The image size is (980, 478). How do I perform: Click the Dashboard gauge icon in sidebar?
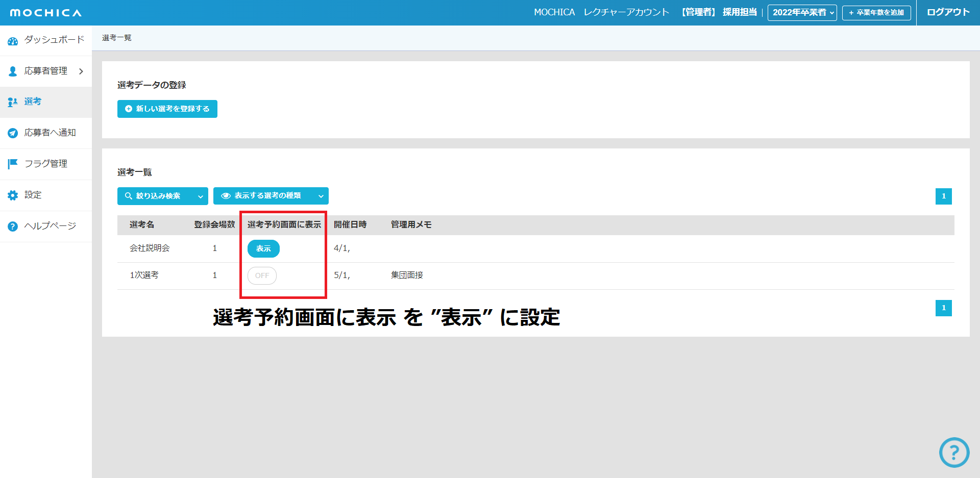13,40
